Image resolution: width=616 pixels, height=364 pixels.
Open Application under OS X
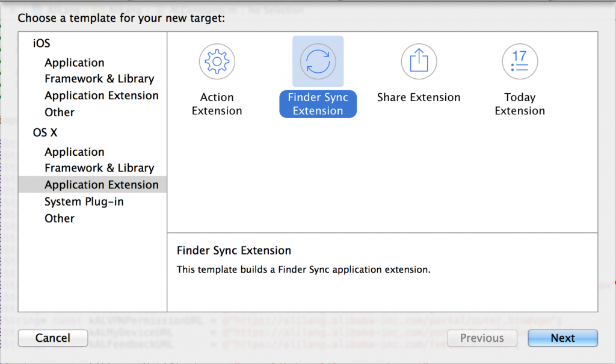tap(74, 152)
